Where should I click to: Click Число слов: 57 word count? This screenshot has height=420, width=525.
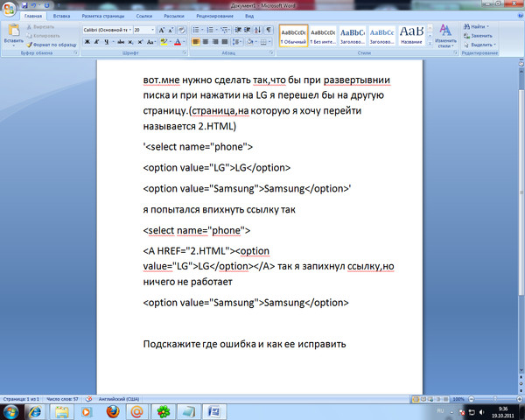[62, 399]
